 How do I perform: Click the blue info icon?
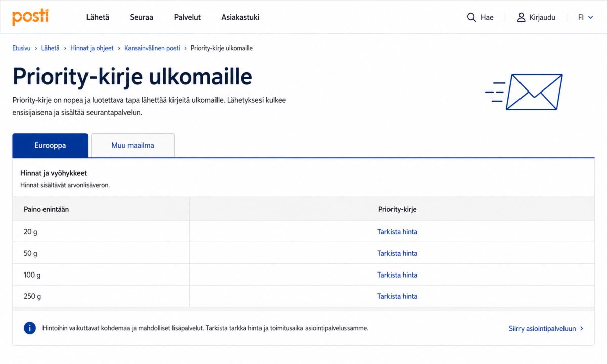click(30, 328)
